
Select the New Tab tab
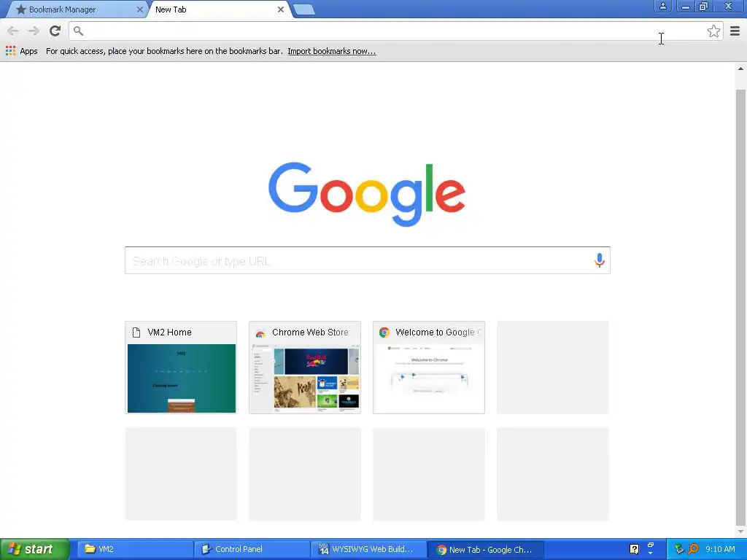[x=219, y=9]
